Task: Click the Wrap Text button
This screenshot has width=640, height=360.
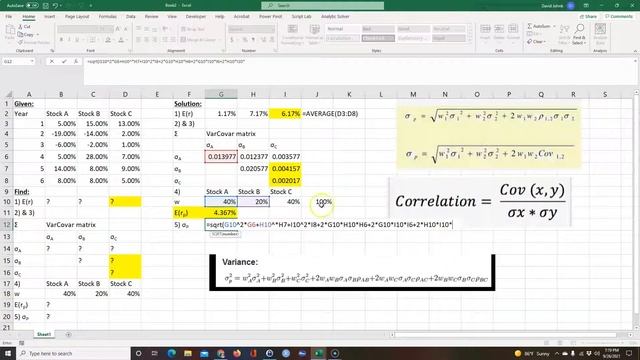Action: tap(192, 29)
